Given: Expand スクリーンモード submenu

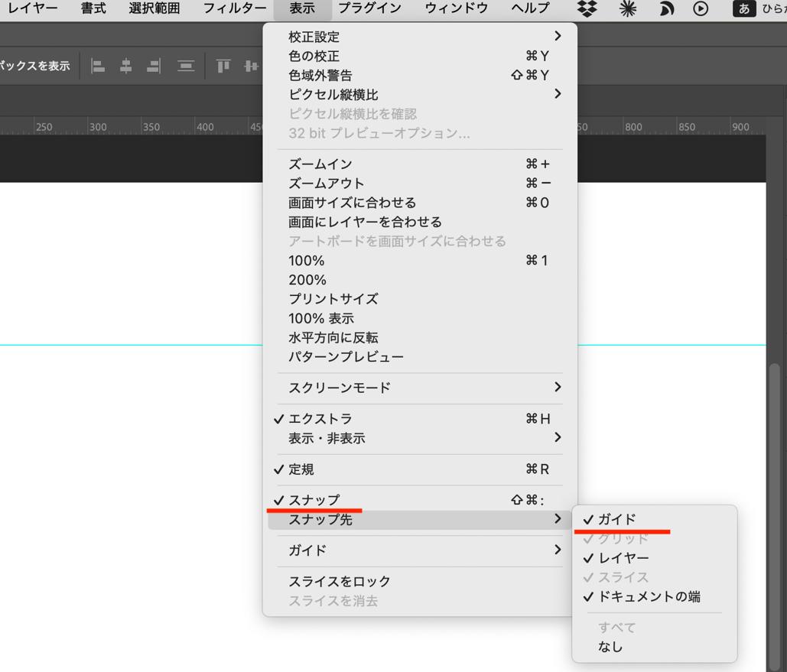Looking at the screenshot, I should click(x=420, y=388).
